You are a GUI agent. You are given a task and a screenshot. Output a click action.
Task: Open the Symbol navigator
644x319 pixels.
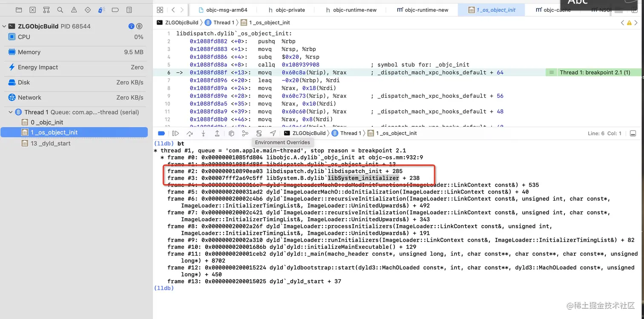click(46, 10)
